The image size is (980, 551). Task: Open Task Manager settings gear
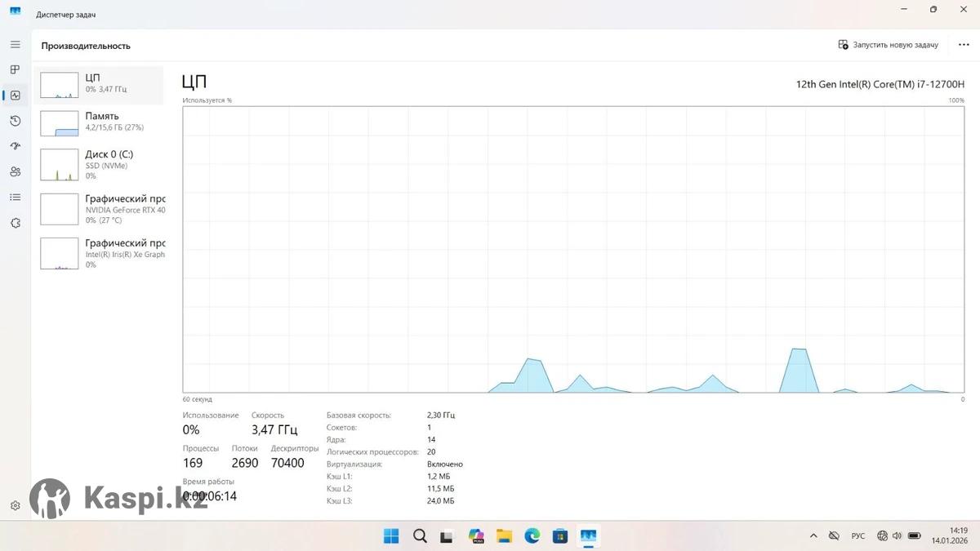coord(15,506)
